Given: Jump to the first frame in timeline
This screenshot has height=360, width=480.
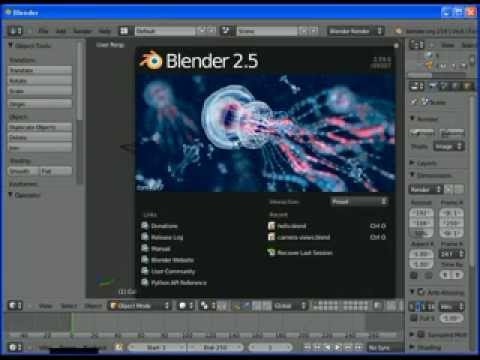Looking at the screenshot, I should 307,347.
